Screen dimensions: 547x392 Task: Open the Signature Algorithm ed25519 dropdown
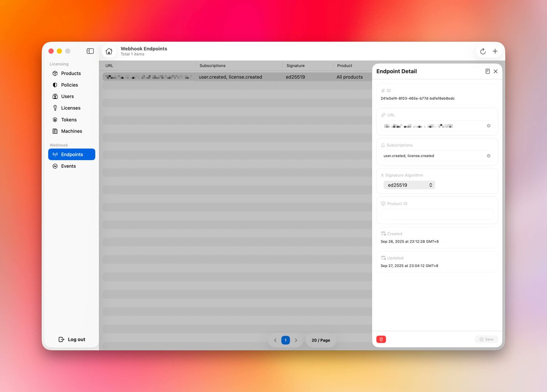coord(409,185)
